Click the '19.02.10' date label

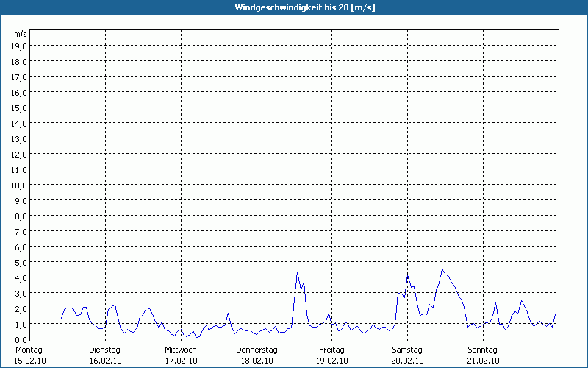point(332,361)
